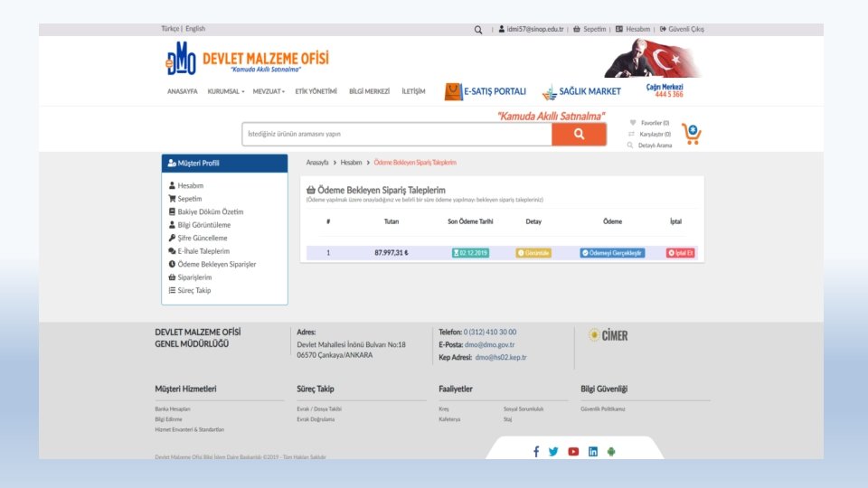Open E-Satış Portalı
Screen dimensions: 868x488
(x=486, y=91)
